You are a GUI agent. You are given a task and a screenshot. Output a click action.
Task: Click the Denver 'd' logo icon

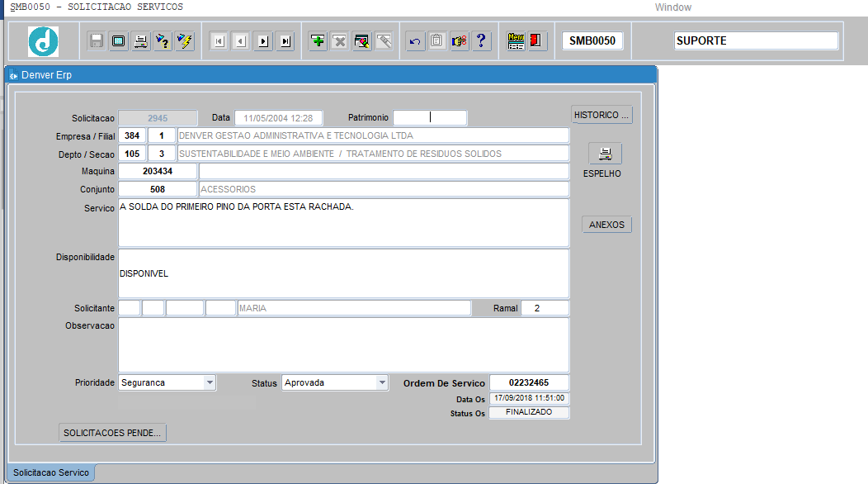click(x=43, y=41)
